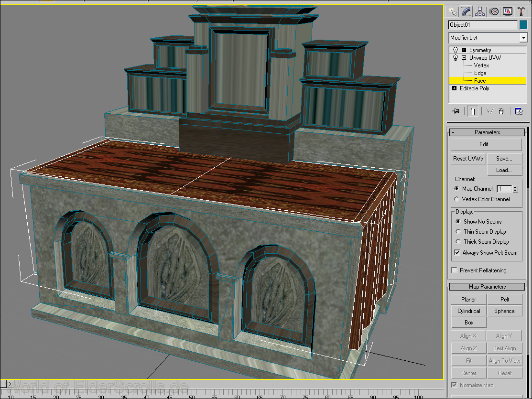Image resolution: width=532 pixels, height=399 pixels.
Task: Click the Fit mapping button
Action: 468,361
